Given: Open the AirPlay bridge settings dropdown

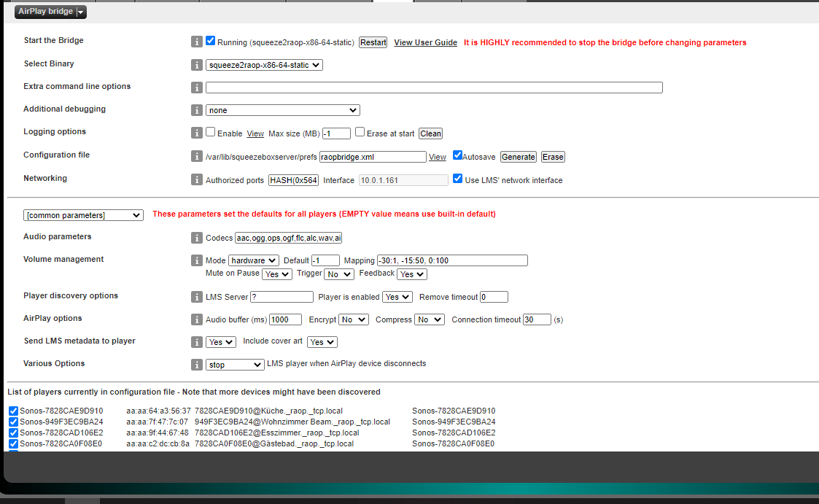Looking at the screenshot, I should click(x=50, y=12).
